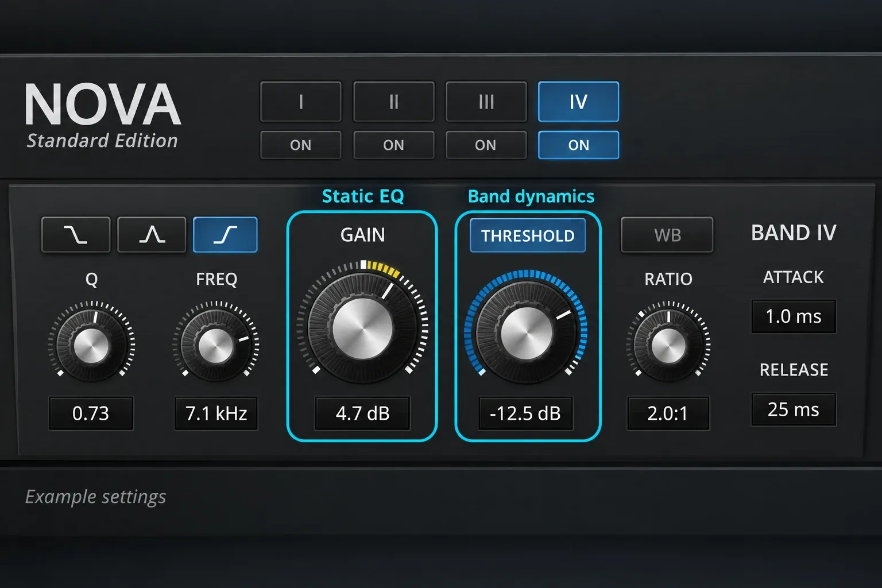Click the Band dynamics label
The height and width of the screenshot is (588, 882).
click(x=531, y=196)
